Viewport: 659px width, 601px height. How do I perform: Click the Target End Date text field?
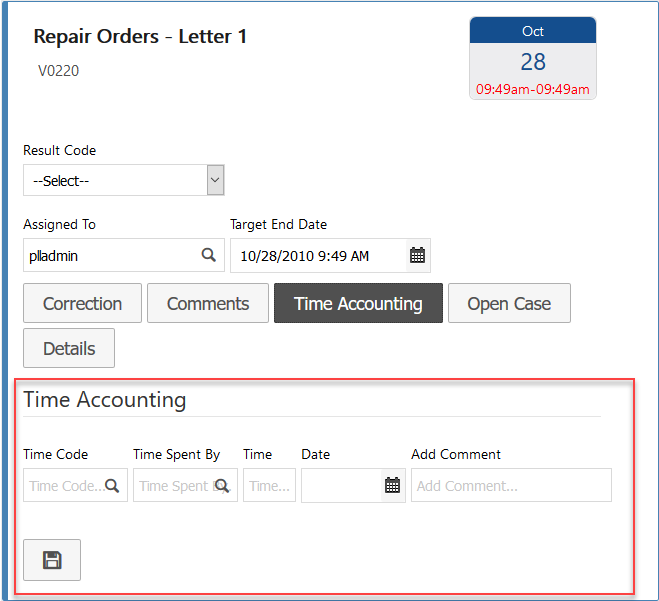pyautogui.click(x=316, y=255)
